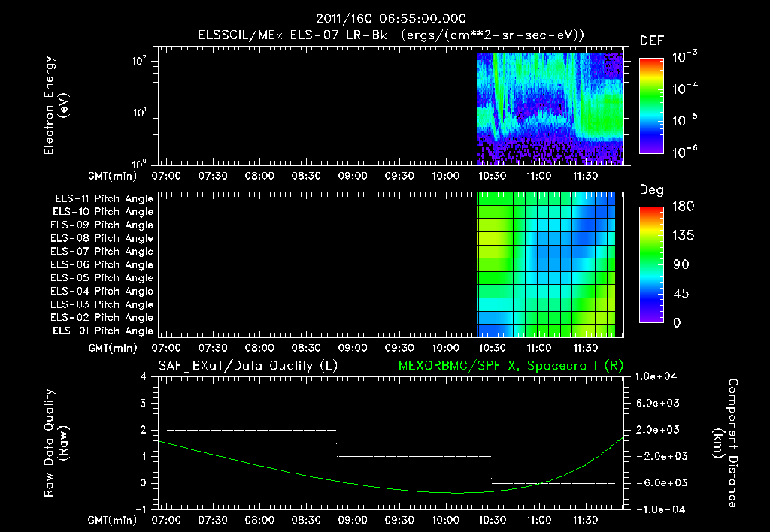The width and height of the screenshot is (770, 532).
Task: Select the DEF label above the color bar
Action: coord(652,41)
